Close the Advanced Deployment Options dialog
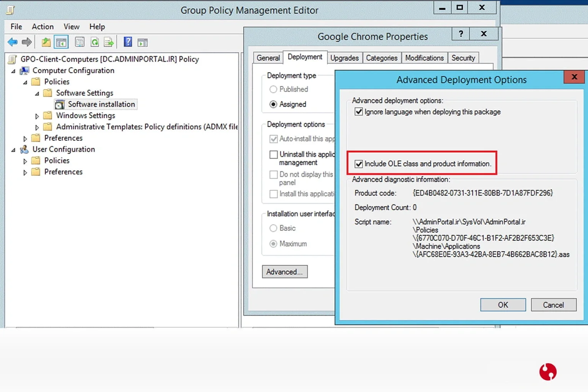Screen dimensions: 588x392 [x=574, y=77]
